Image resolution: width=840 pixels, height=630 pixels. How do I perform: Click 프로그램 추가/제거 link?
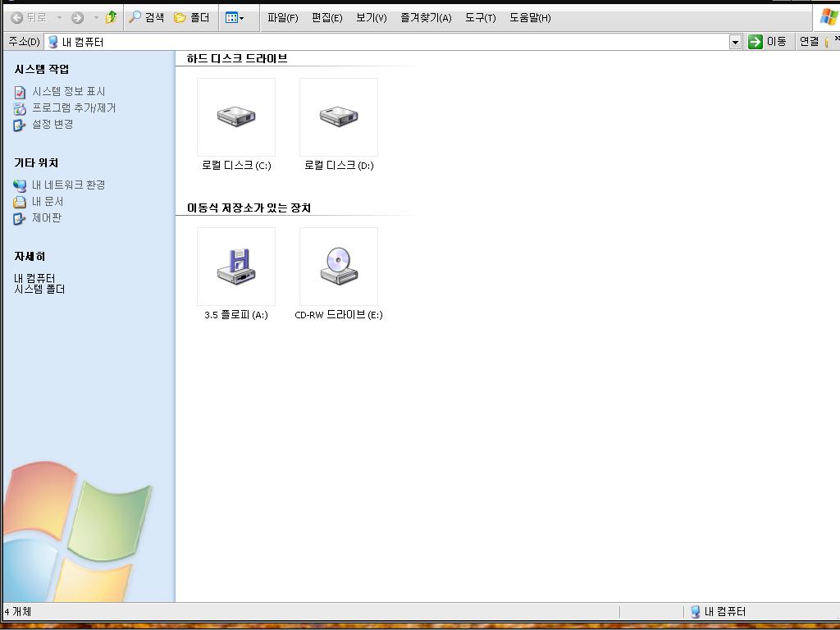(x=74, y=108)
